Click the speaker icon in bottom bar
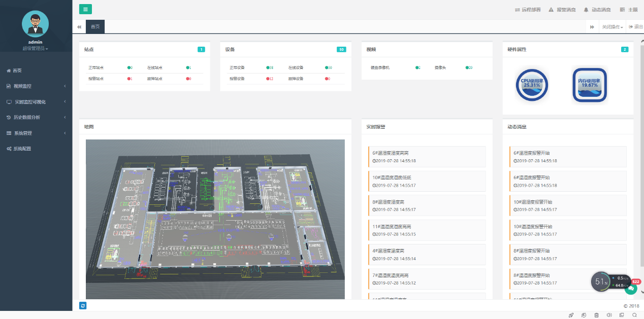The height and width of the screenshot is (319, 644). click(609, 315)
